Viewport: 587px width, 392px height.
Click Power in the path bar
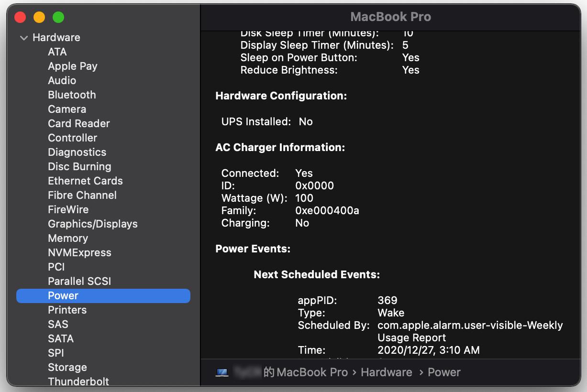click(444, 372)
